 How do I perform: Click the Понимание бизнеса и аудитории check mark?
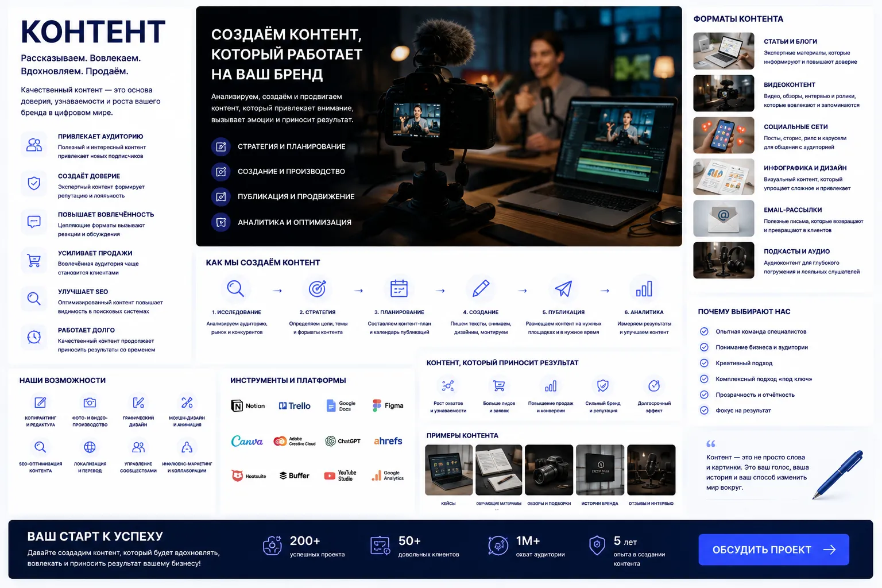pos(704,347)
